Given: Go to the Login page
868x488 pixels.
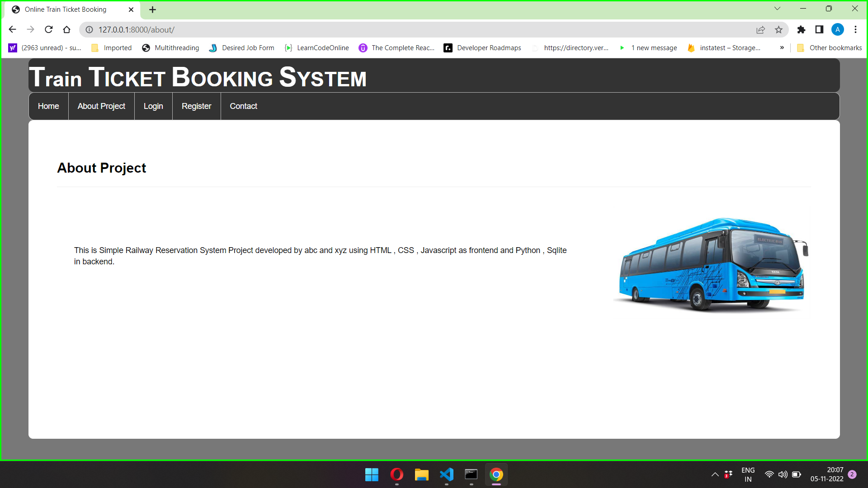Looking at the screenshot, I should (x=153, y=106).
